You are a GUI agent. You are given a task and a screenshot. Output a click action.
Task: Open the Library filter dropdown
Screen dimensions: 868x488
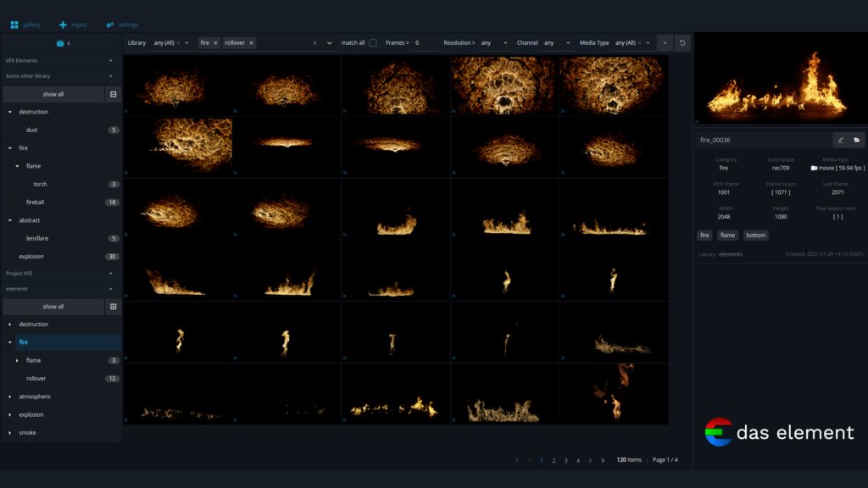[186, 43]
